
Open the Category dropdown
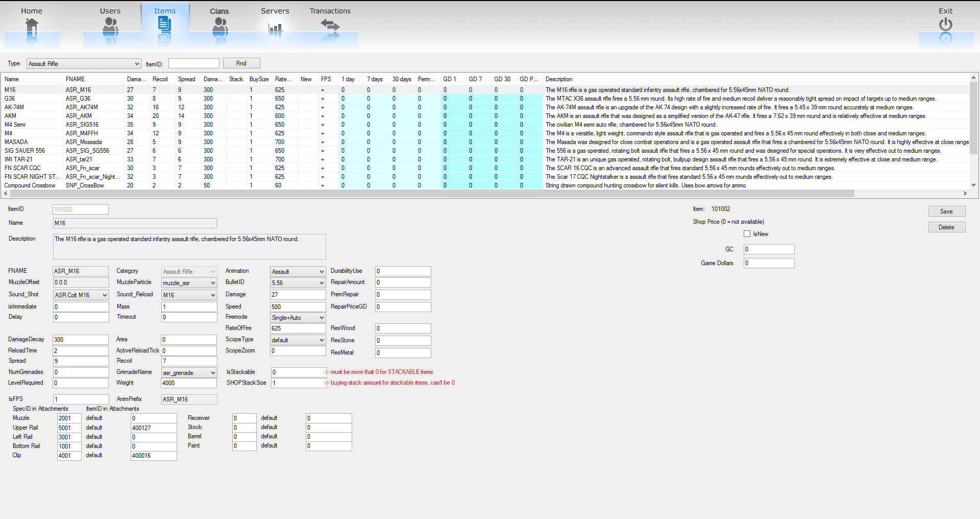pos(189,272)
